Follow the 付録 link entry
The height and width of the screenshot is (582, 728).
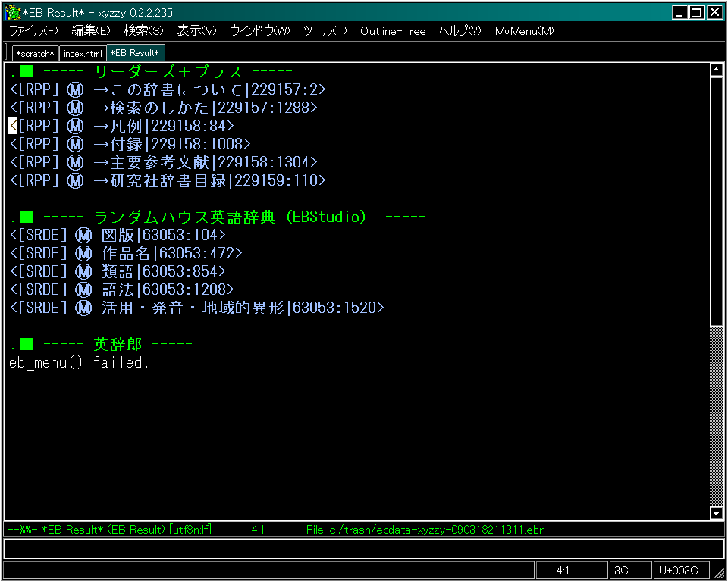pos(130,144)
